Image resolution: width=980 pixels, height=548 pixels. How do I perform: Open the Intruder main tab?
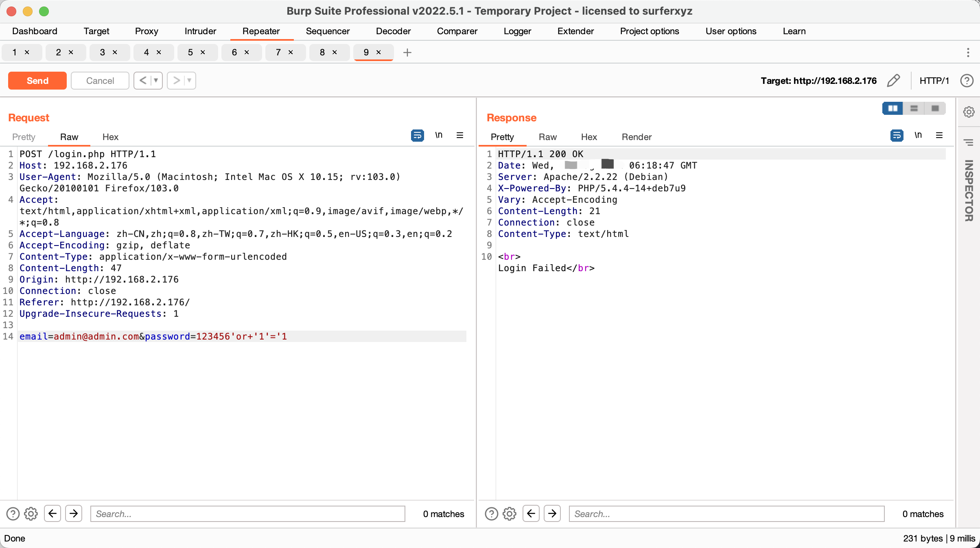[x=200, y=31]
